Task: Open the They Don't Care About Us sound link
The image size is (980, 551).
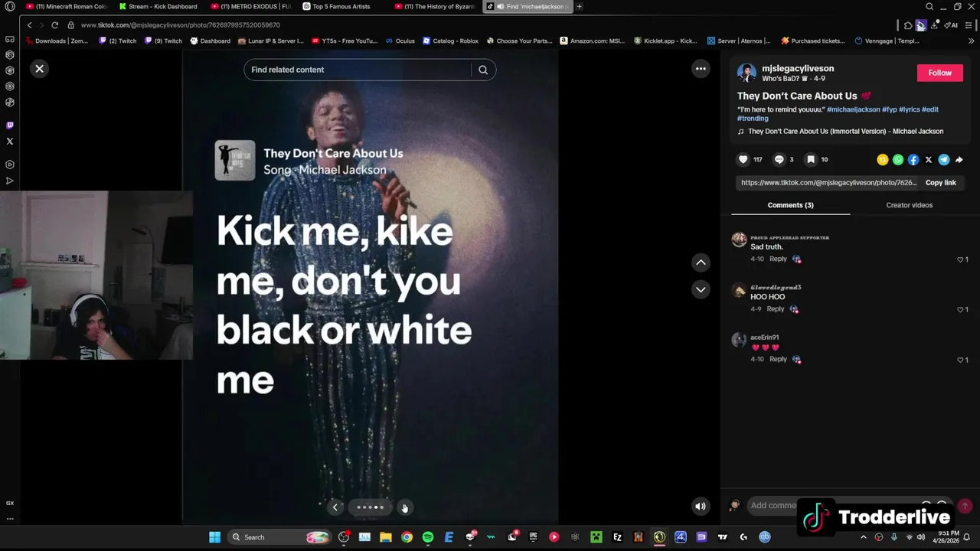Action: click(x=845, y=132)
